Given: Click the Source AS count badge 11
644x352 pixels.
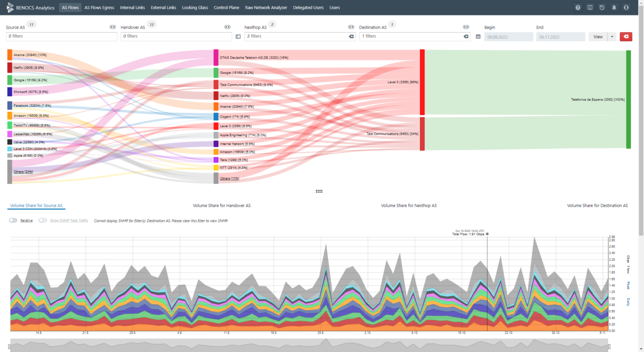Looking at the screenshot, I should (31, 24).
